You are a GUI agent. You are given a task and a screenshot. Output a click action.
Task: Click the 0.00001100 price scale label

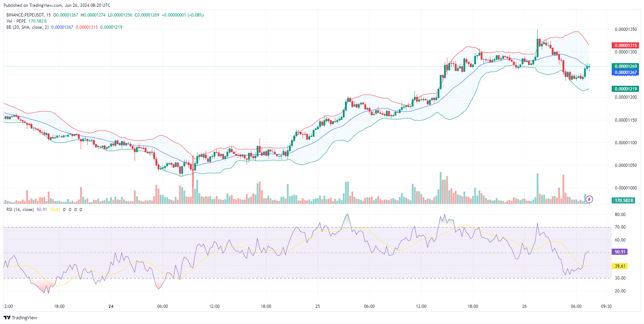(x=626, y=143)
